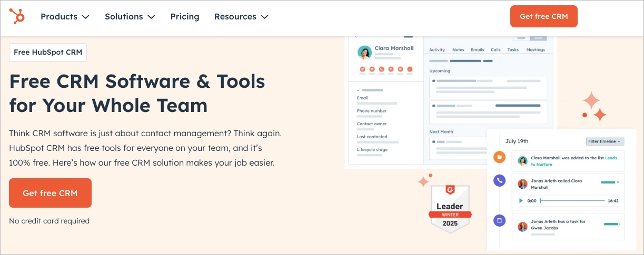Switch to the Tasks tab
The image size is (644, 255).
click(513, 50)
